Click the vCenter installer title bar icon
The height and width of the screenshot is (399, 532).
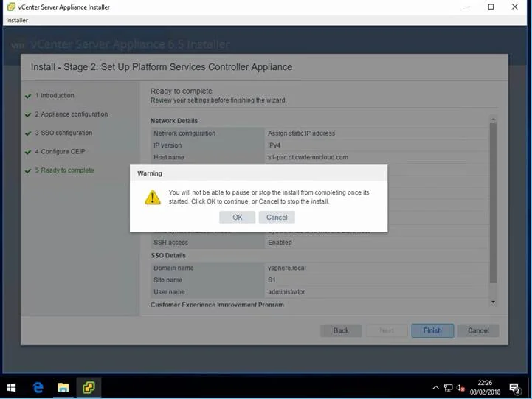pos(11,7)
